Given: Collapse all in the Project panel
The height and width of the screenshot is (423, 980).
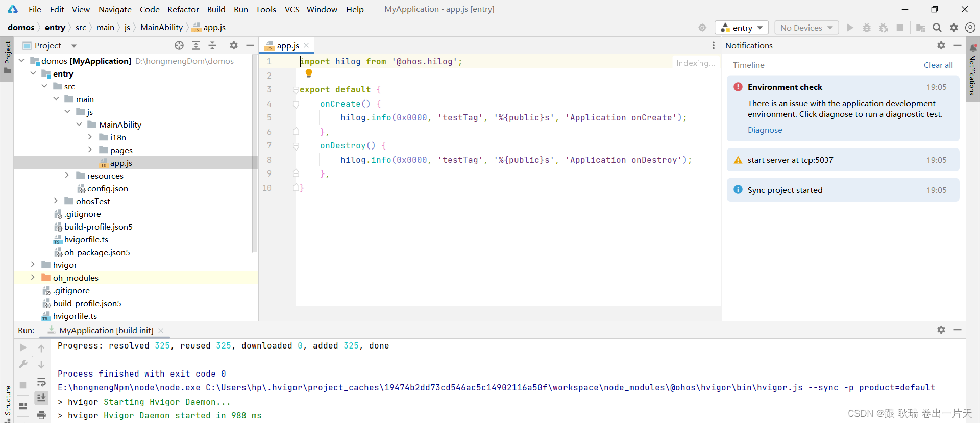Looking at the screenshot, I should 212,45.
